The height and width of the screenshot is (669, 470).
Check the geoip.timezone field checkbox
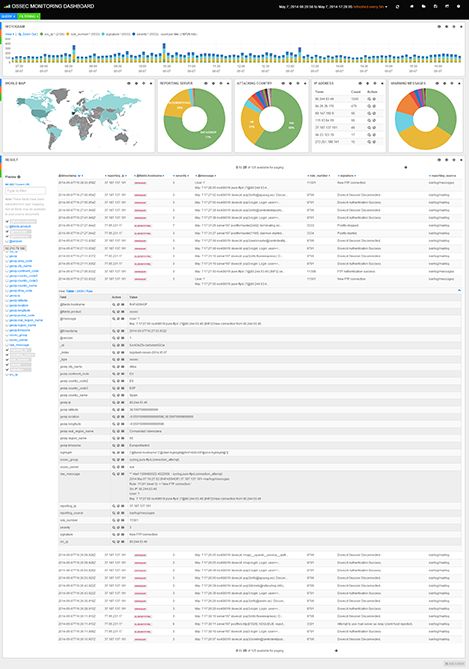pyautogui.click(x=7, y=330)
